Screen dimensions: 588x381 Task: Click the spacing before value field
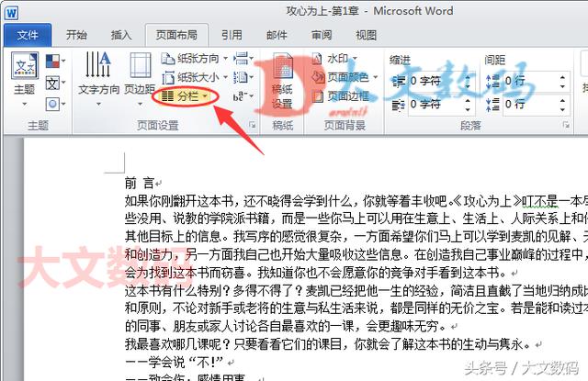coord(529,81)
